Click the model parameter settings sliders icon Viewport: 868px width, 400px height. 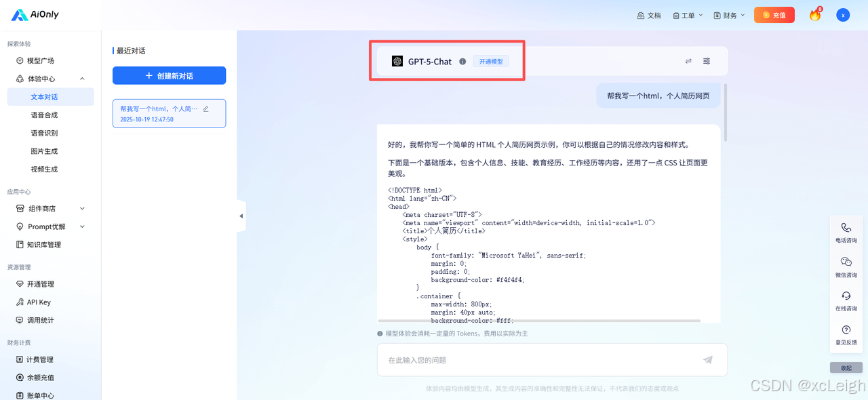pos(706,61)
